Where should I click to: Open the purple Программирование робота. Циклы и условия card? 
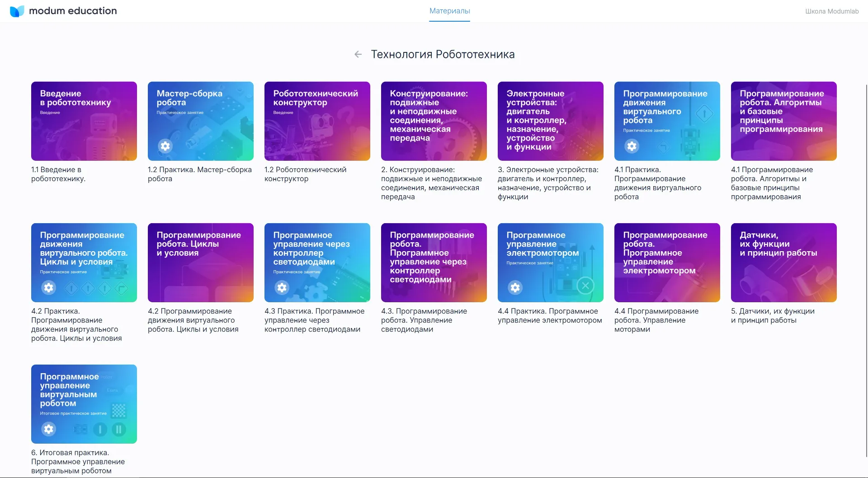click(x=200, y=262)
